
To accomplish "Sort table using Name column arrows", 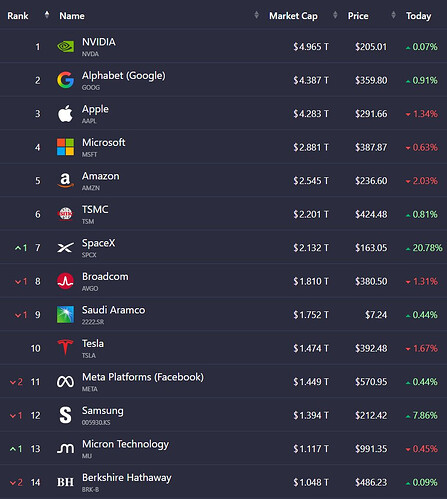I will (256, 15).
